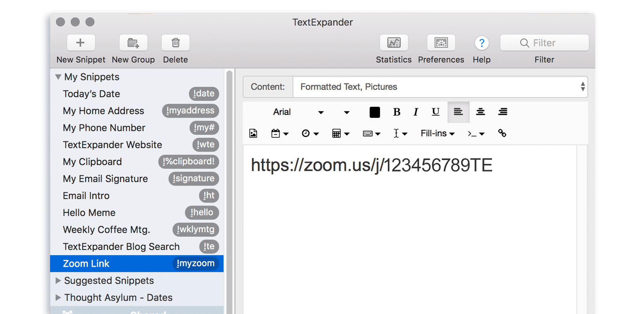Open the text color swatch

tap(375, 112)
